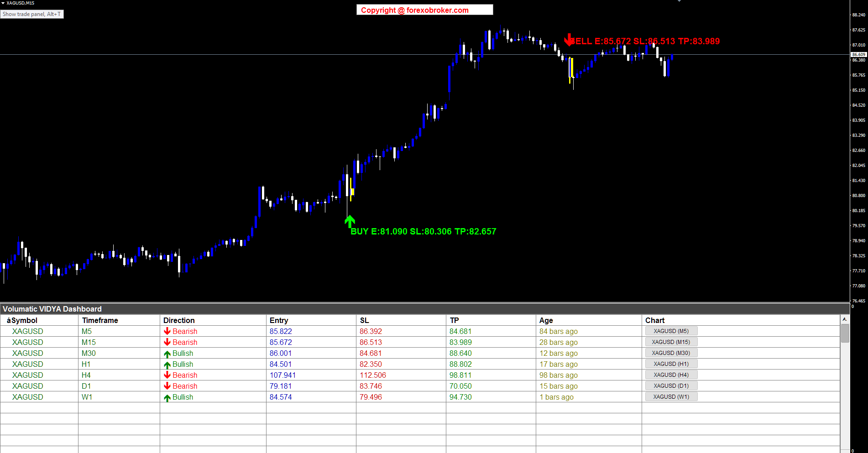This screenshot has height=453, width=868.
Task: Click SL value 112.506 in H4 row
Action: pyautogui.click(x=372, y=375)
